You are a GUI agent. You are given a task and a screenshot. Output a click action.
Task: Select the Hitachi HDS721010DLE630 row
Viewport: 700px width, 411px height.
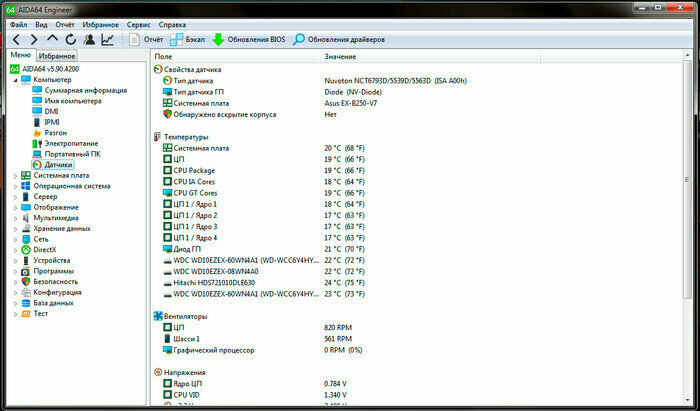click(x=264, y=283)
